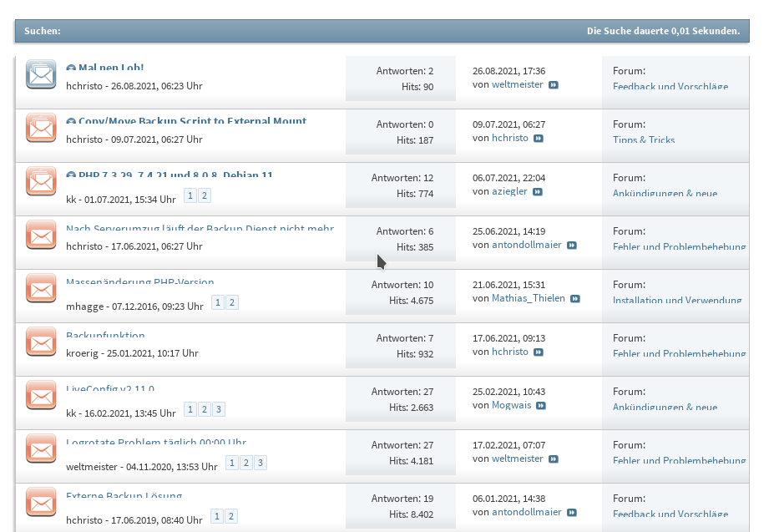Open page 3 of Logrotate Problem thread
The image size is (774, 532).
261,463
